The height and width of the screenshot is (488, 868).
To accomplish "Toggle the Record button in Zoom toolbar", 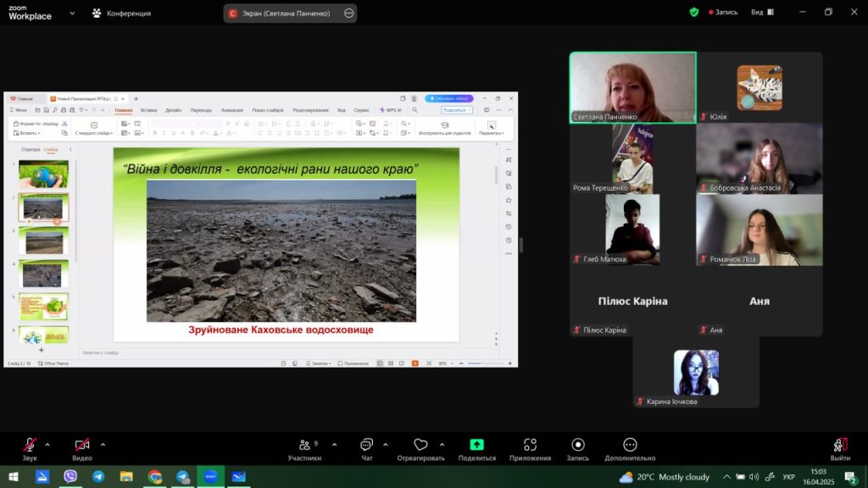I will 578,446.
